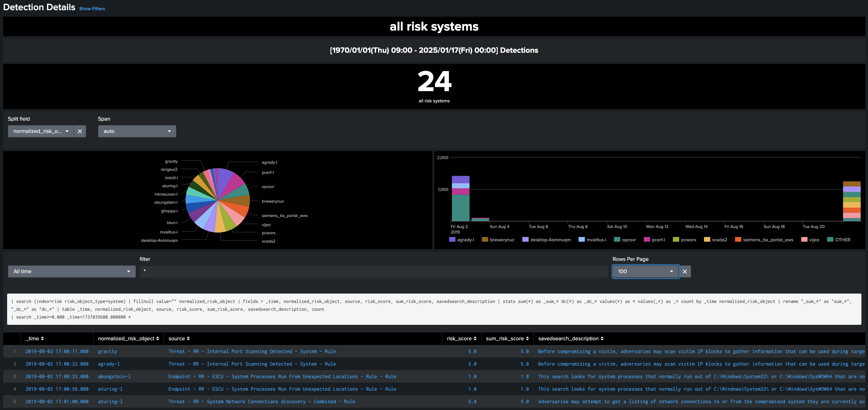868x410 pixels.
Task: Click the agrady-l legend color swatch
Action: tap(452, 239)
